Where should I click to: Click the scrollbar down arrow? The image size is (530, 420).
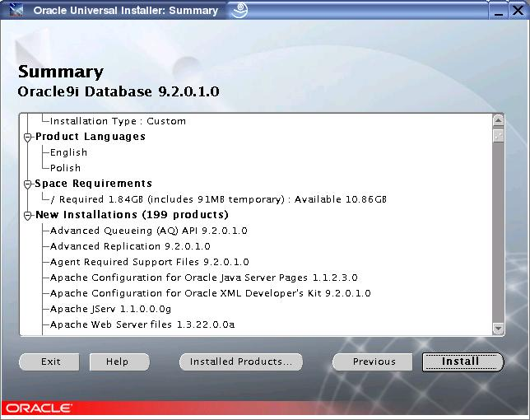pos(498,328)
